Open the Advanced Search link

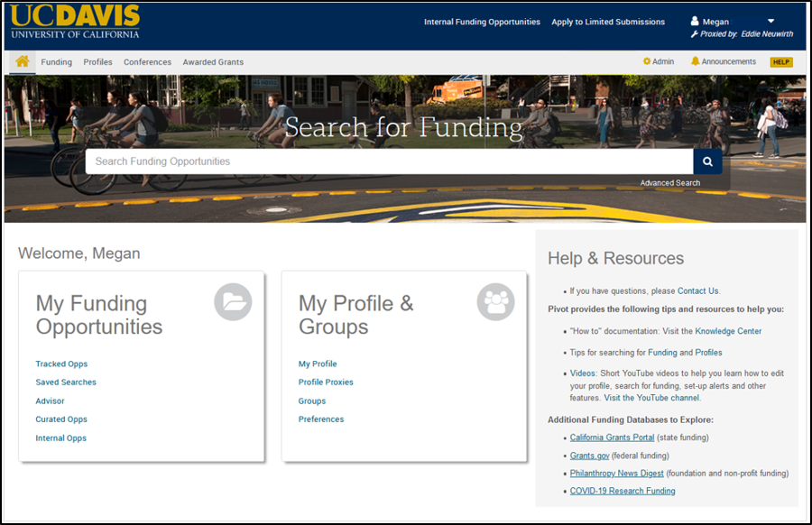pos(669,183)
